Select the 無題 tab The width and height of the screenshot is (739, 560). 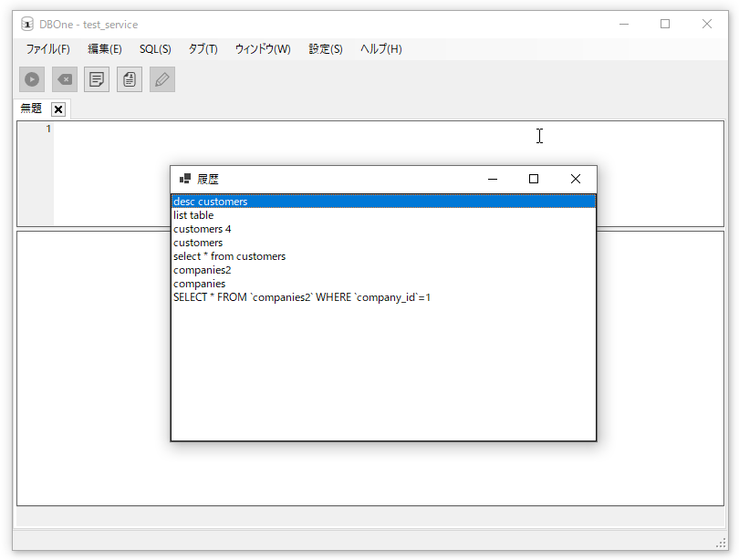point(31,109)
